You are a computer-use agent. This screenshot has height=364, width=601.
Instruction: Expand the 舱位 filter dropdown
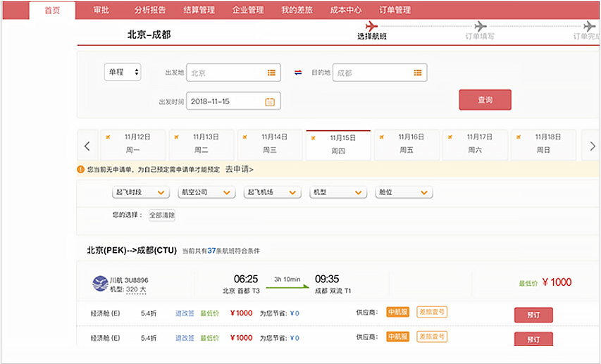[404, 192]
